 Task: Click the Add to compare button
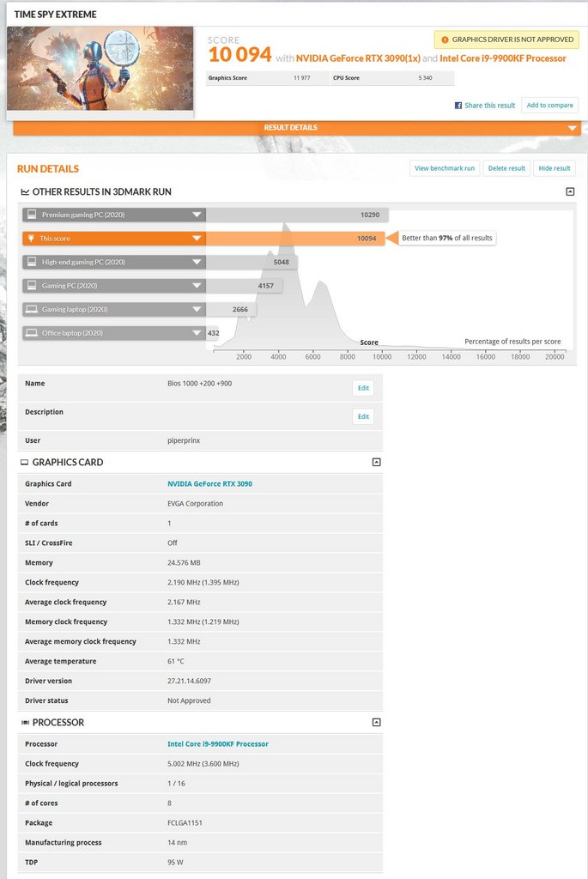pos(550,106)
